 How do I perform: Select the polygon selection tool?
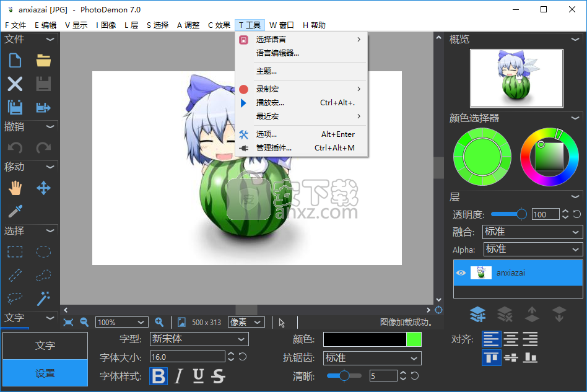pyautogui.click(x=43, y=275)
